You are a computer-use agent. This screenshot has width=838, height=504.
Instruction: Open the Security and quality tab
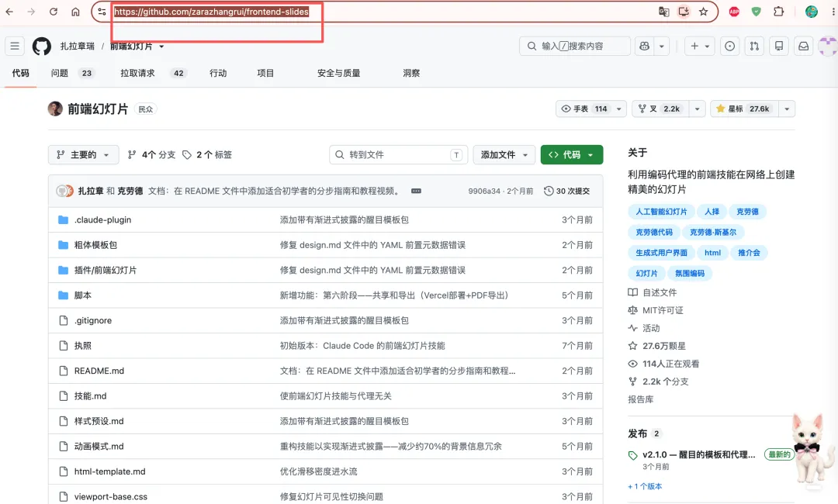(338, 73)
